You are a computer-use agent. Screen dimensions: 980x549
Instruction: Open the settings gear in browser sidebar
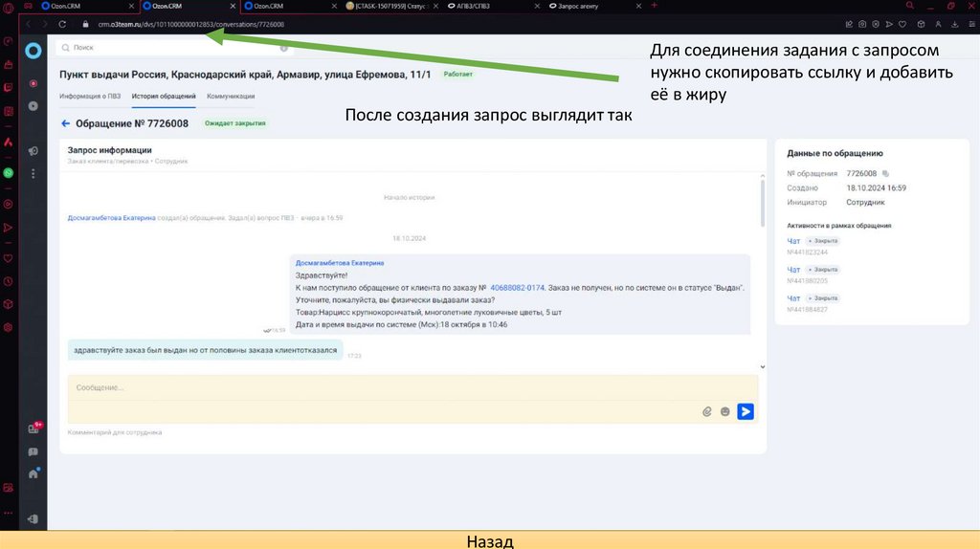click(x=8, y=327)
